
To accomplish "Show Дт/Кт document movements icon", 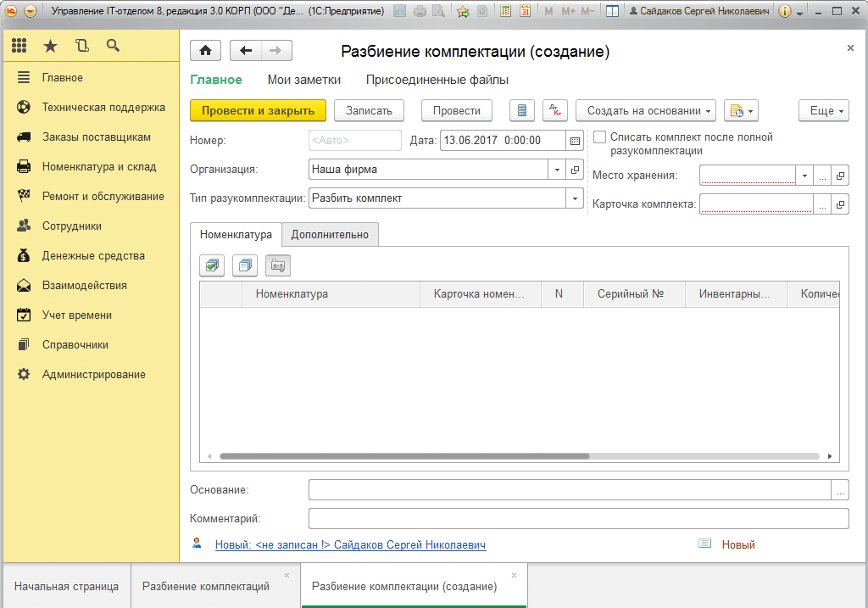I will [555, 111].
